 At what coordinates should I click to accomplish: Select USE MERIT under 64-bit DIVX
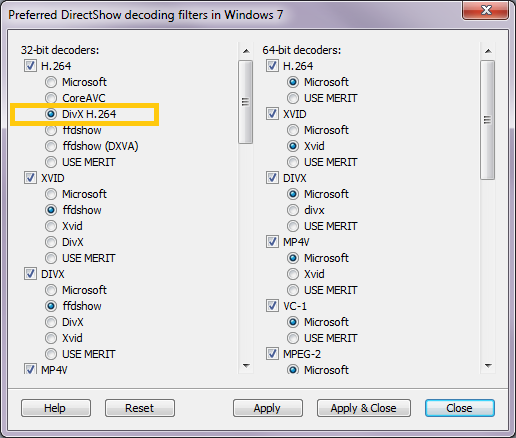(x=293, y=226)
